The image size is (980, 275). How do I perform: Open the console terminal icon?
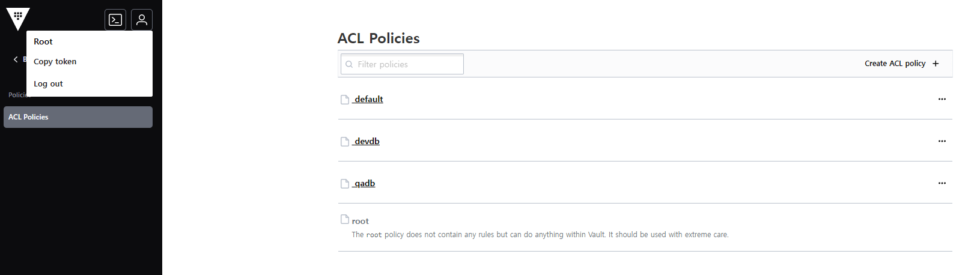click(x=115, y=20)
